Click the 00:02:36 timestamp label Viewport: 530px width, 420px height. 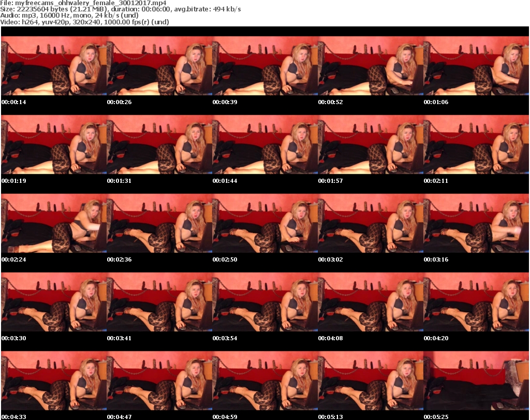point(120,259)
